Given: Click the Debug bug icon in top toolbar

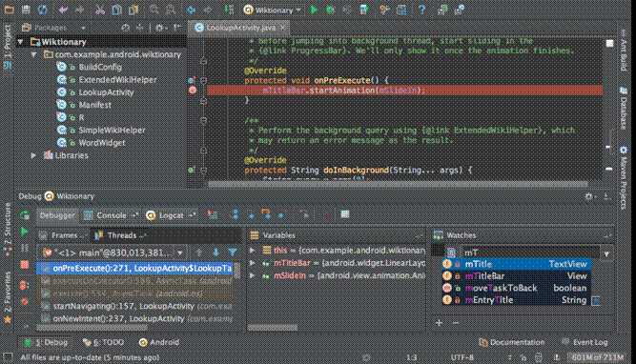Looking at the screenshot, I should point(330,10).
